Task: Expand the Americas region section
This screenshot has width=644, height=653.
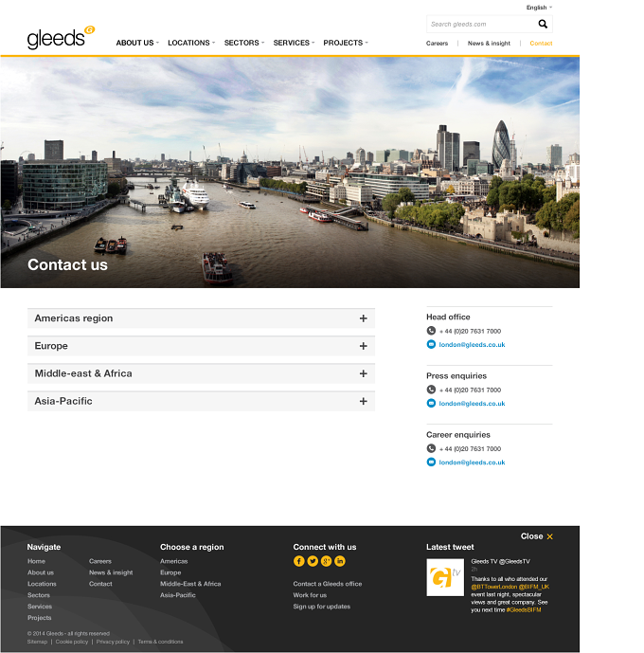Action: tap(202, 318)
